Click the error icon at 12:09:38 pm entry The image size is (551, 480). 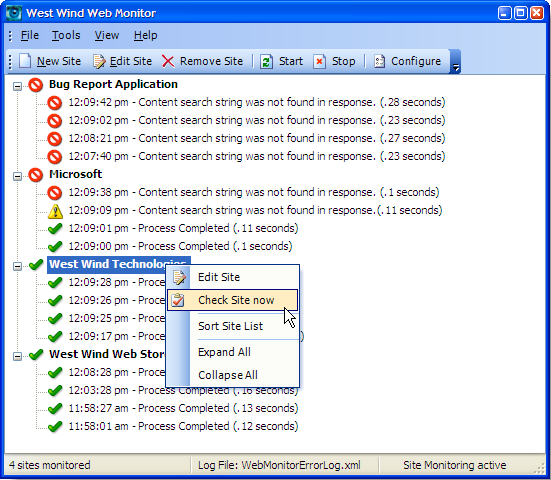(55, 193)
